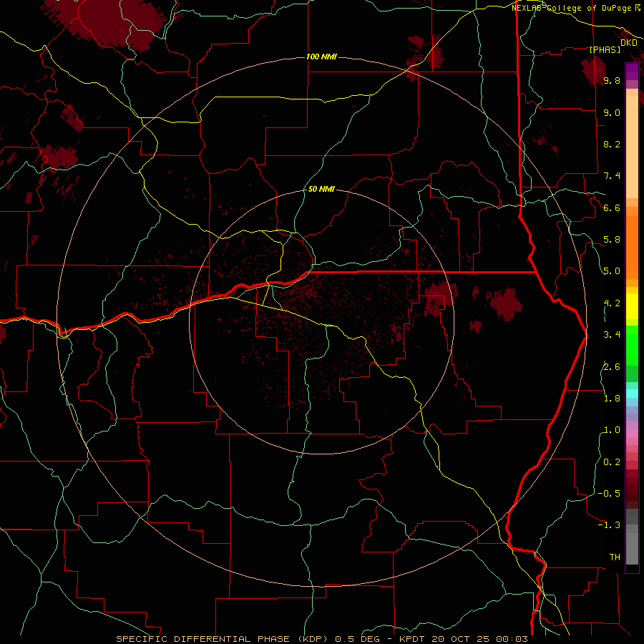Click the 4.2 value on color scale
Screen dimensions: 644x644
pyautogui.click(x=612, y=303)
